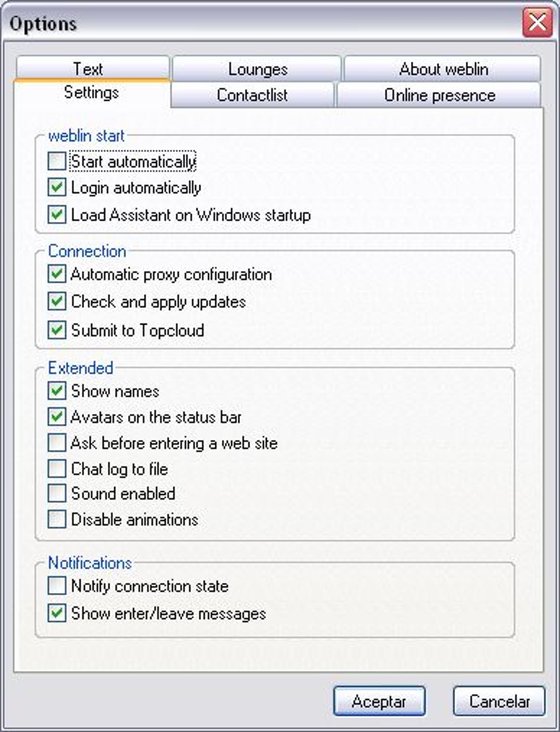Disable Automatic proxy configuration
Screen dimensions: 560x732
pyautogui.click(x=57, y=274)
